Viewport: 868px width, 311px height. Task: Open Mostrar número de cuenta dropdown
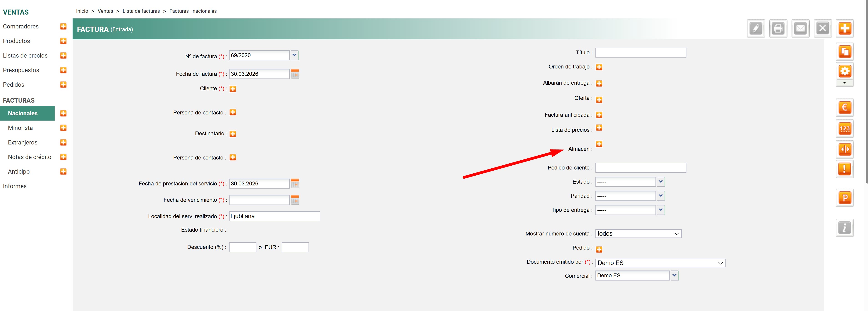pos(638,234)
